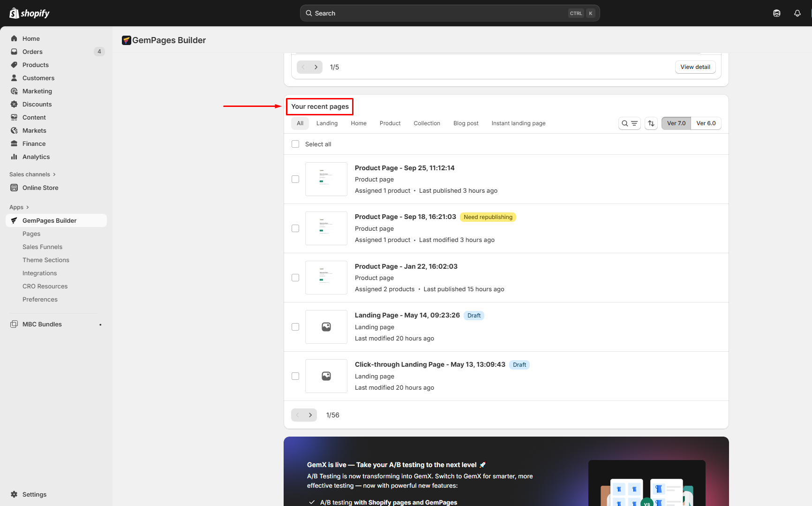Screen dimensions: 812x506
Task: Open the Settings gear in the sidebar
Action: [x=14, y=494]
